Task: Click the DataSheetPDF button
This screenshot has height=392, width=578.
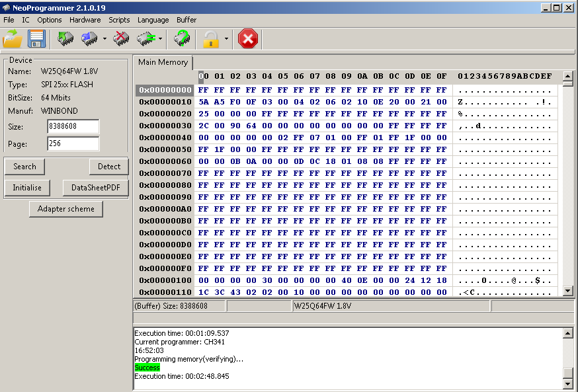Action: [95, 188]
